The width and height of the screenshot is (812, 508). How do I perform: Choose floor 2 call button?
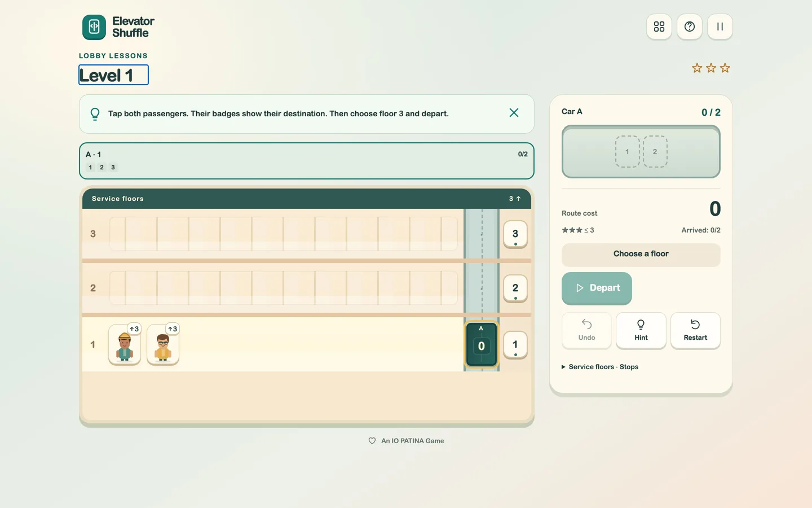tap(515, 288)
